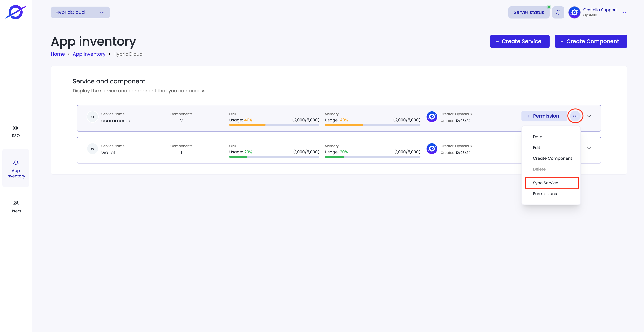644x332 pixels.
Task: Check the Server status button
Action: (529, 12)
